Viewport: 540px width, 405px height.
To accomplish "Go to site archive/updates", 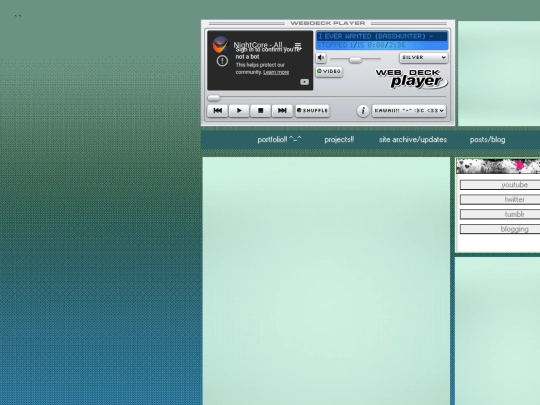I will click(413, 139).
